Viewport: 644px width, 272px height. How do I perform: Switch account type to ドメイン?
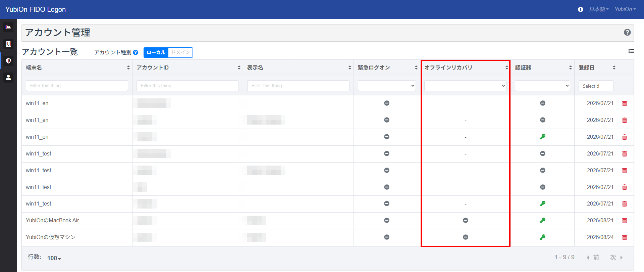tap(180, 52)
